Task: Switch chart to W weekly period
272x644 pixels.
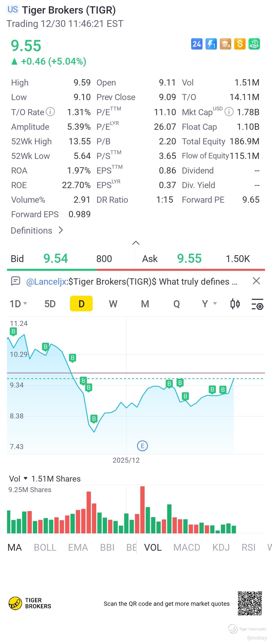Action: 113,304
